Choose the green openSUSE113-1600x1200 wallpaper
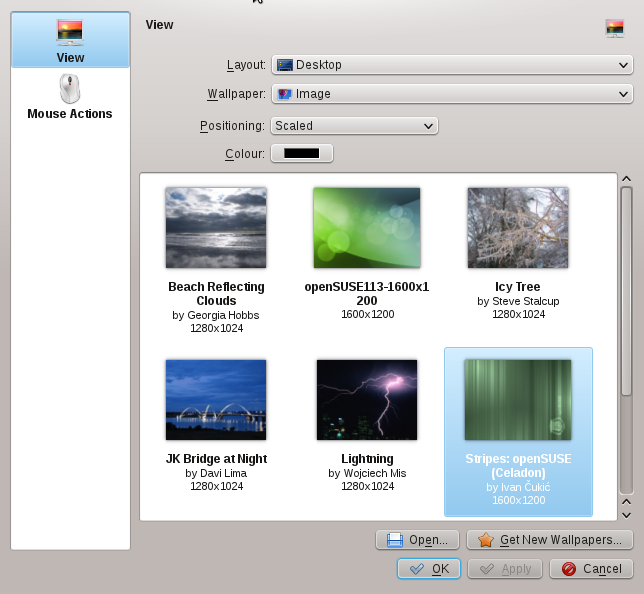 click(x=367, y=228)
